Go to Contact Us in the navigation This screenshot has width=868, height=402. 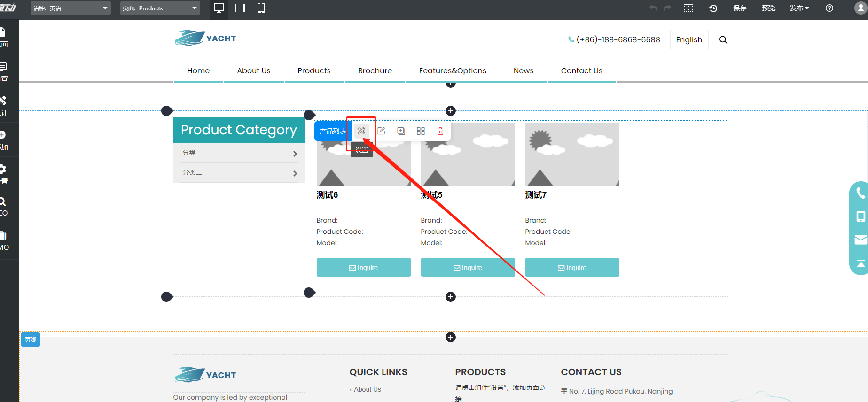pyautogui.click(x=581, y=71)
